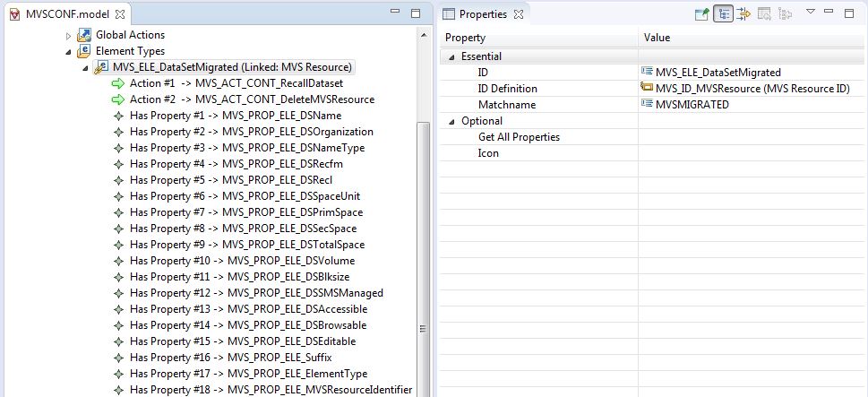Click the MVS_ELE_DataSetMigrated element icon

point(100,67)
